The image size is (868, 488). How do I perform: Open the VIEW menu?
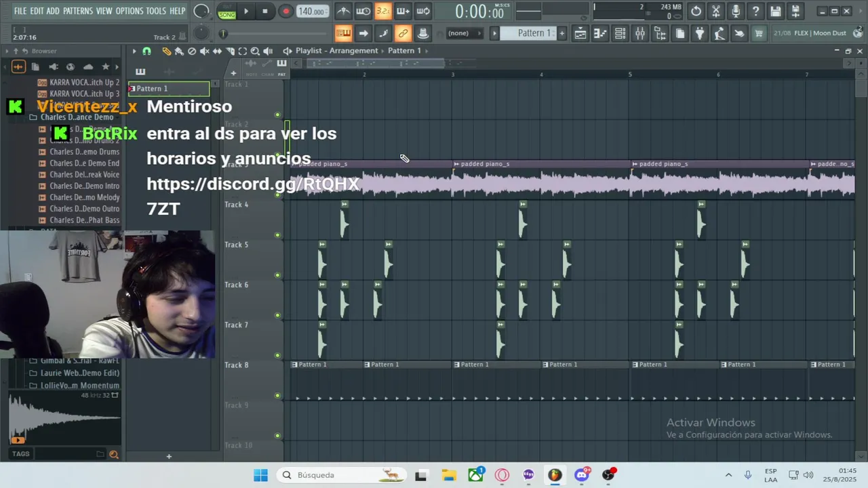(104, 11)
